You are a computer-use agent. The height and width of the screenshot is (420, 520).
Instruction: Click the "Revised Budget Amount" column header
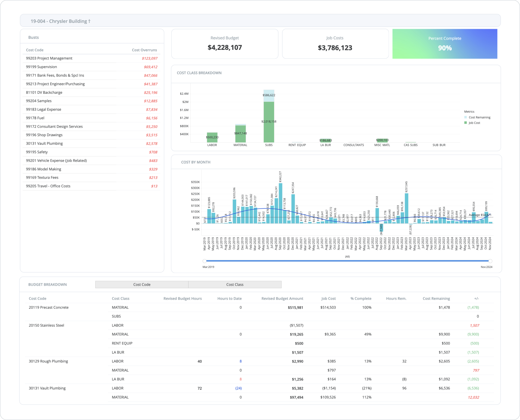point(282,299)
